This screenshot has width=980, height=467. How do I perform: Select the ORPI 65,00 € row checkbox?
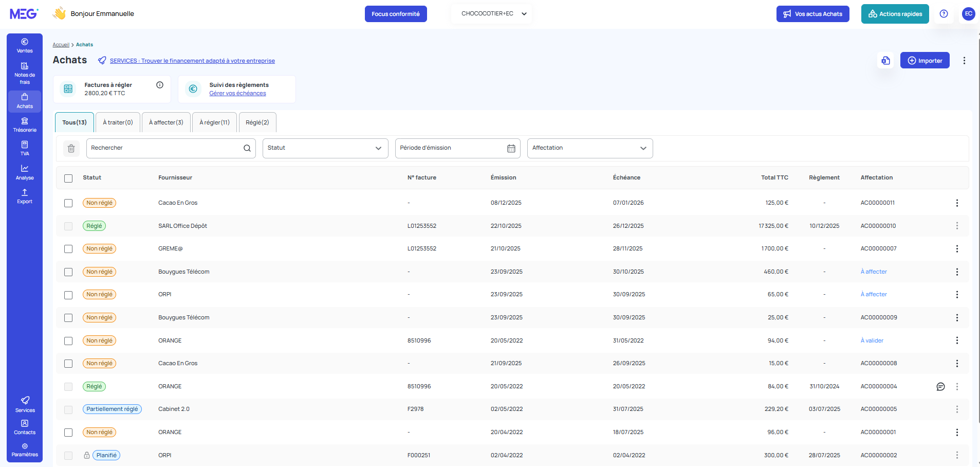(68, 295)
